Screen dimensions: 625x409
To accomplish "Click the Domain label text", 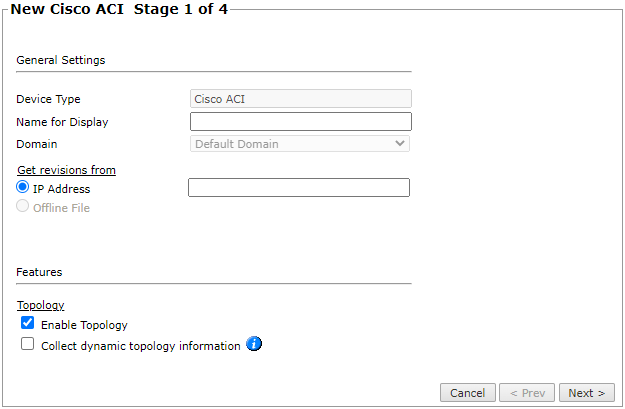I will [x=37, y=144].
